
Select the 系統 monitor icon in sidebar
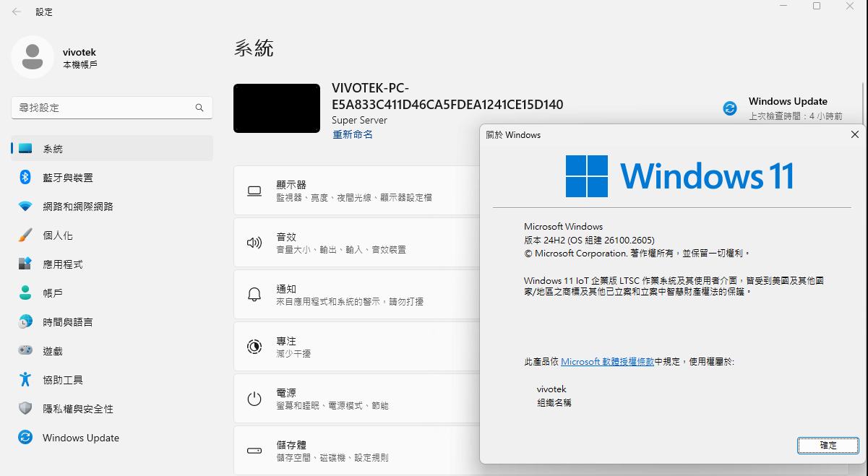point(25,148)
